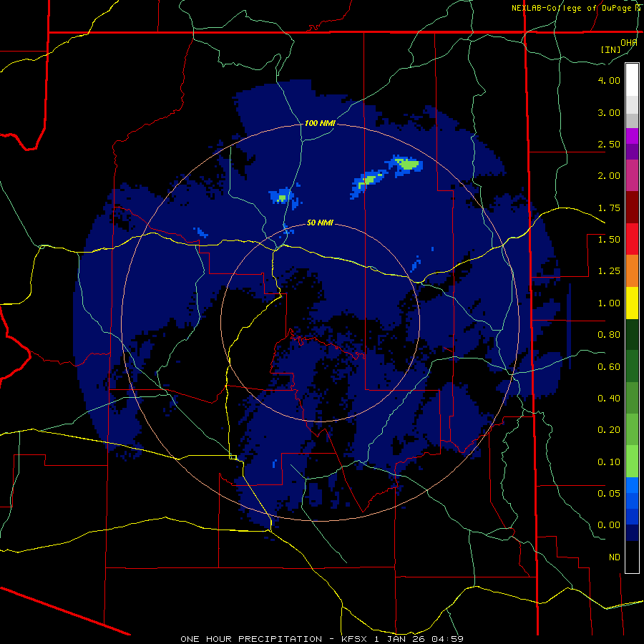Screen dimensions: 644x644
Task: Click the 2.50 legend value
Action: coord(609,144)
